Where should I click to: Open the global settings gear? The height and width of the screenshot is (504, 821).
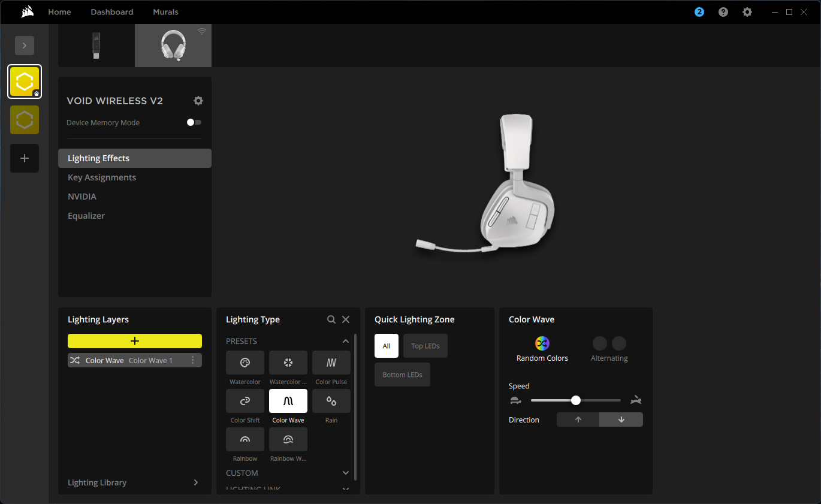click(747, 12)
